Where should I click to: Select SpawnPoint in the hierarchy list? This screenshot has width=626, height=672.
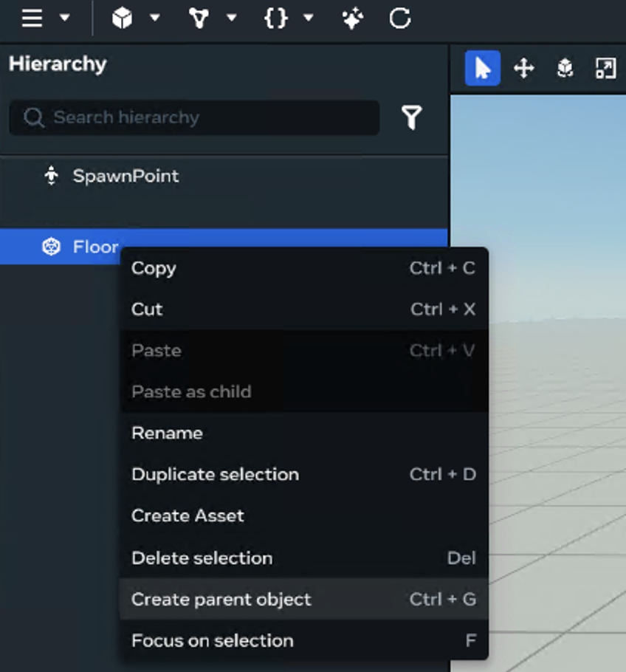(x=125, y=176)
